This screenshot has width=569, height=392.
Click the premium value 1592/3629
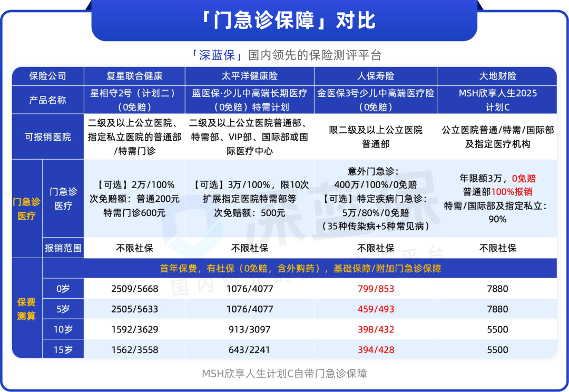tap(134, 329)
